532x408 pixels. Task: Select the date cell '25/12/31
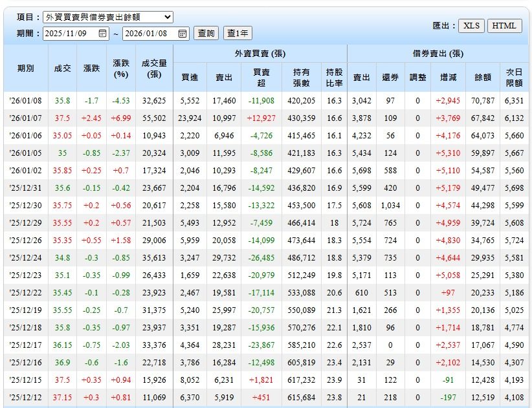(x=25, y=188)
